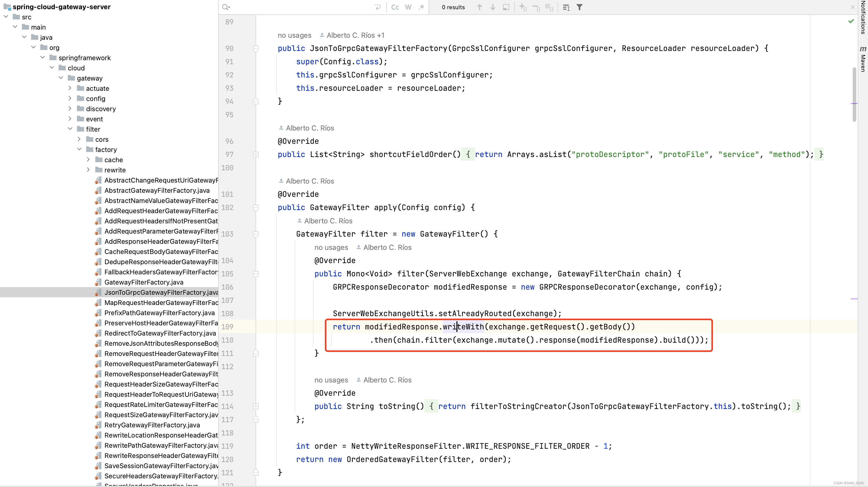The width and height of the screenshot is (868, 487).
Task: Toggle Words (W) matching in search bar
Action: click(408, 7)
